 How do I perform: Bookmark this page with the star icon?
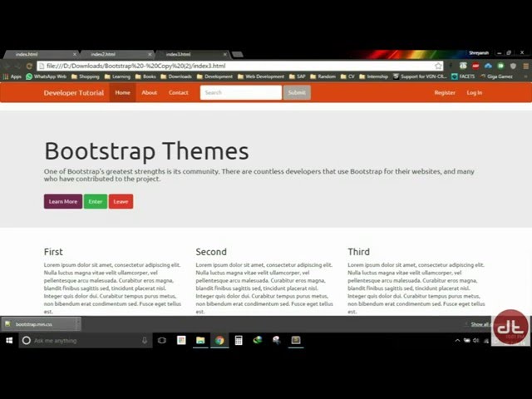[x=438, y=66]
